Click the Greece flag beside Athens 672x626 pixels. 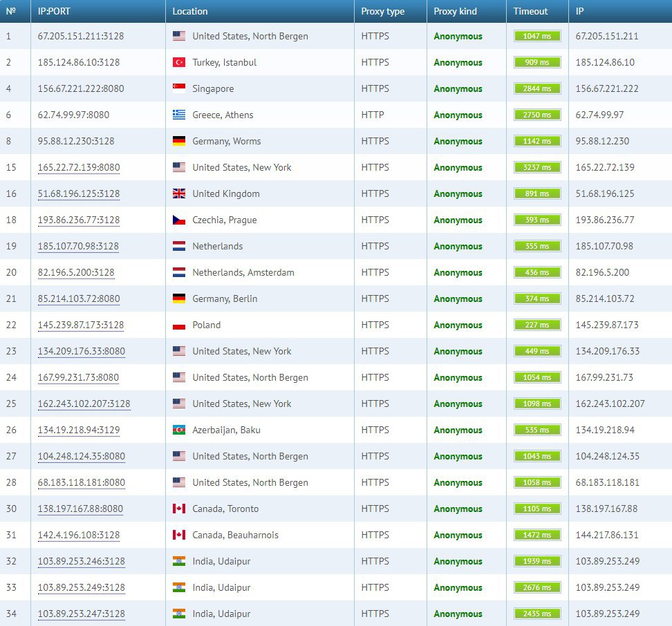(x=178, y=115)
